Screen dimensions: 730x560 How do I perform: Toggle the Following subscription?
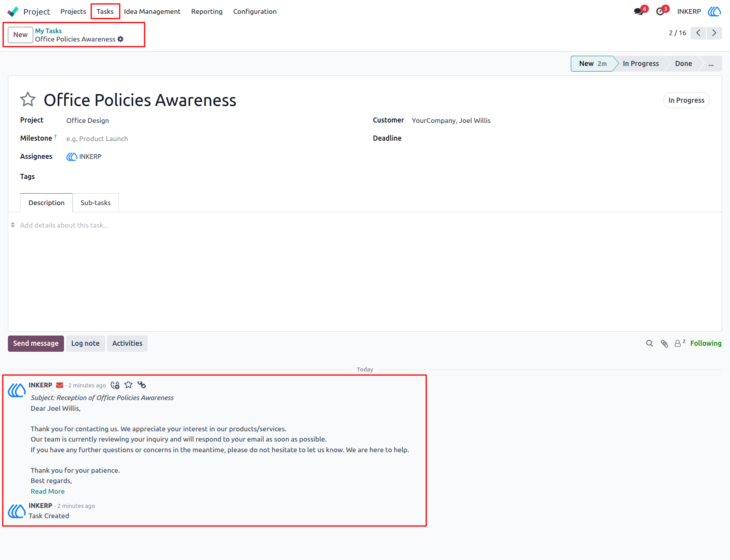[x=706, y=343]
